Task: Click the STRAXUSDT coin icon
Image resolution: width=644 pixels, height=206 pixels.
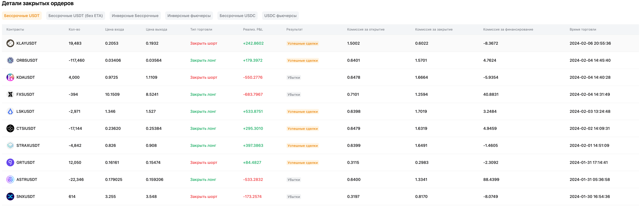Action: (10, 145)
